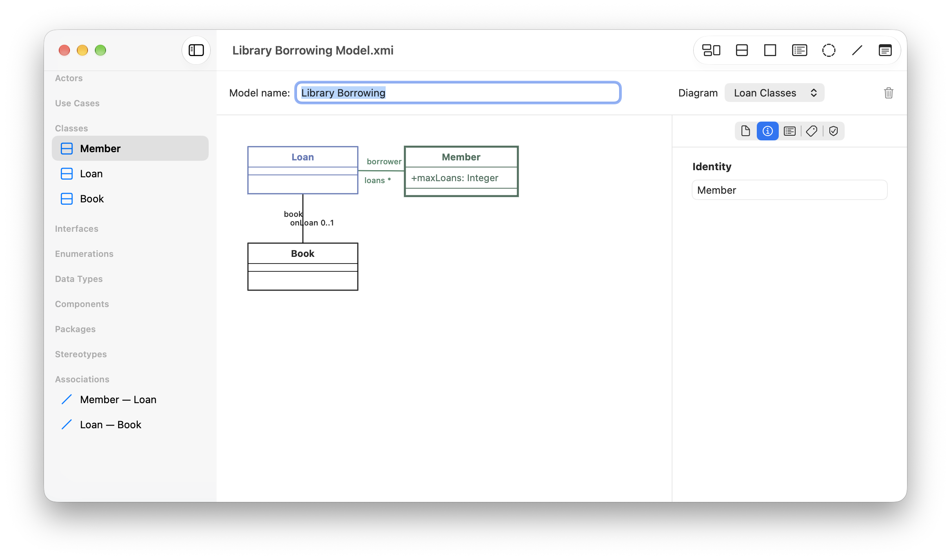Edit the Identity name field showing Member
Screen dimensions: 951x560
pos(789,190)
